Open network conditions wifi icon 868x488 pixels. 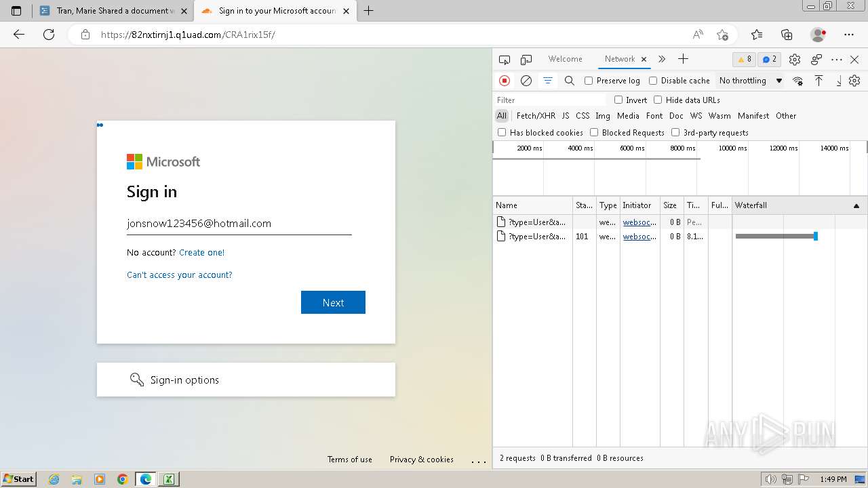point(798,81)
